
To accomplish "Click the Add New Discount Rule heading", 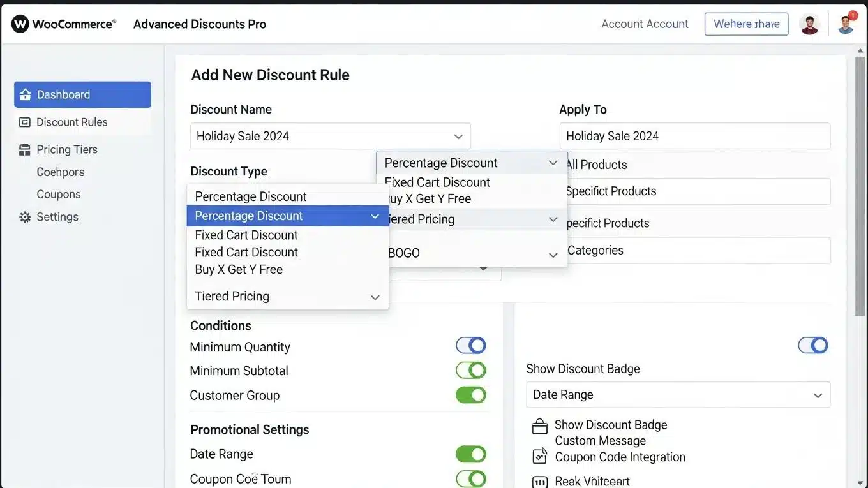I will [x=271, y=75].
